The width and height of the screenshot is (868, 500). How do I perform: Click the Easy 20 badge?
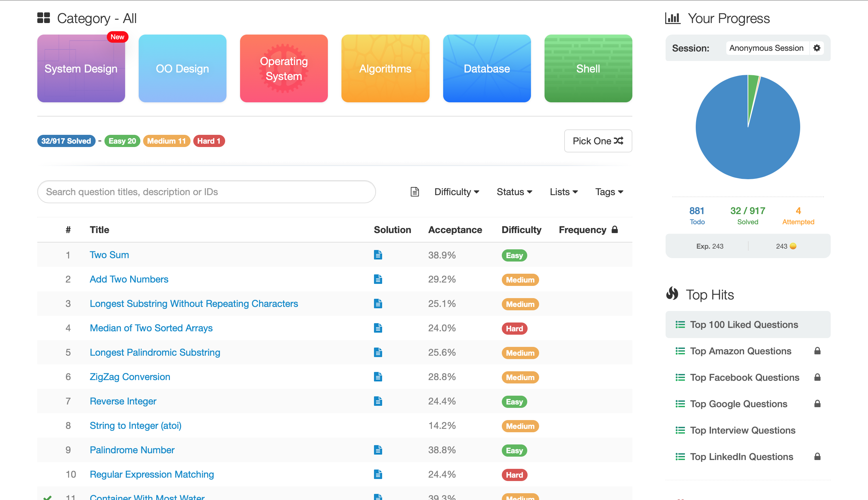tap(122, 141)
